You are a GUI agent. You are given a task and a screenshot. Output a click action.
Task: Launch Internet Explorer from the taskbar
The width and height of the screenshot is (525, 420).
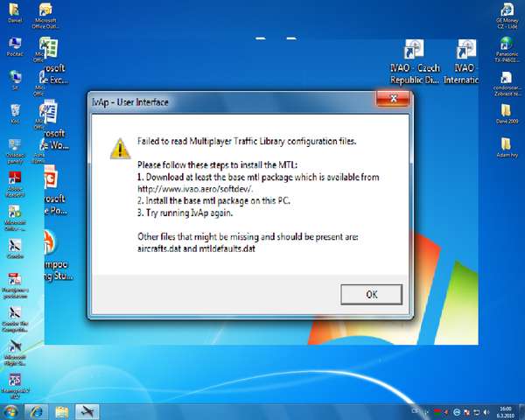point(36,412)
